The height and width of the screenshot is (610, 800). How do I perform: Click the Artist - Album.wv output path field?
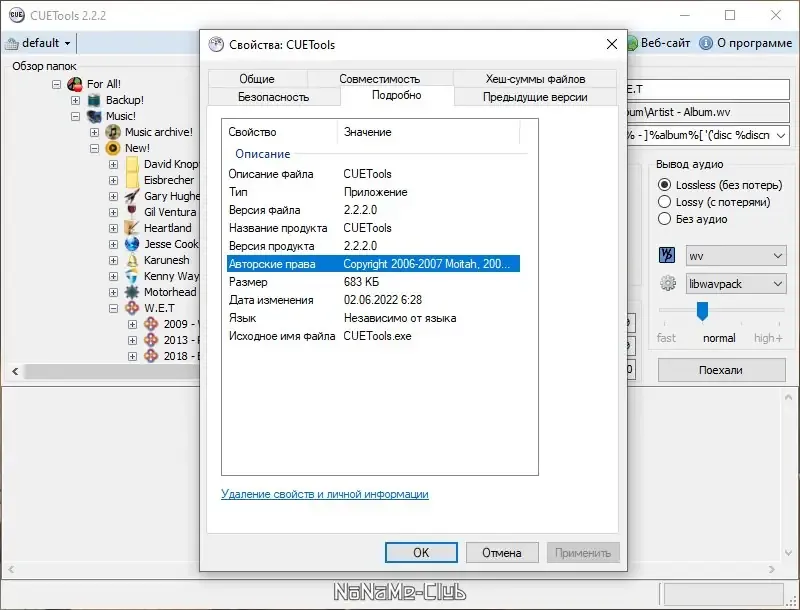pyautogui.click(x=708, y=112)
